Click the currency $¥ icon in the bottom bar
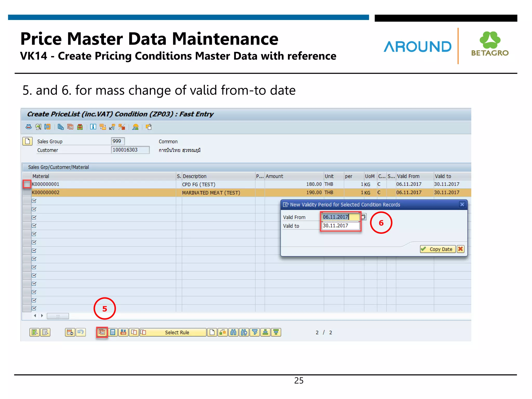The width and height of the screenshot is (532, 399). (x=123, y=332)
